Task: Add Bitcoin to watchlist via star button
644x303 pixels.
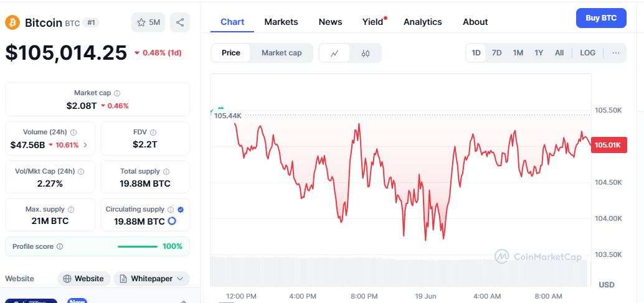Action: 148,22
